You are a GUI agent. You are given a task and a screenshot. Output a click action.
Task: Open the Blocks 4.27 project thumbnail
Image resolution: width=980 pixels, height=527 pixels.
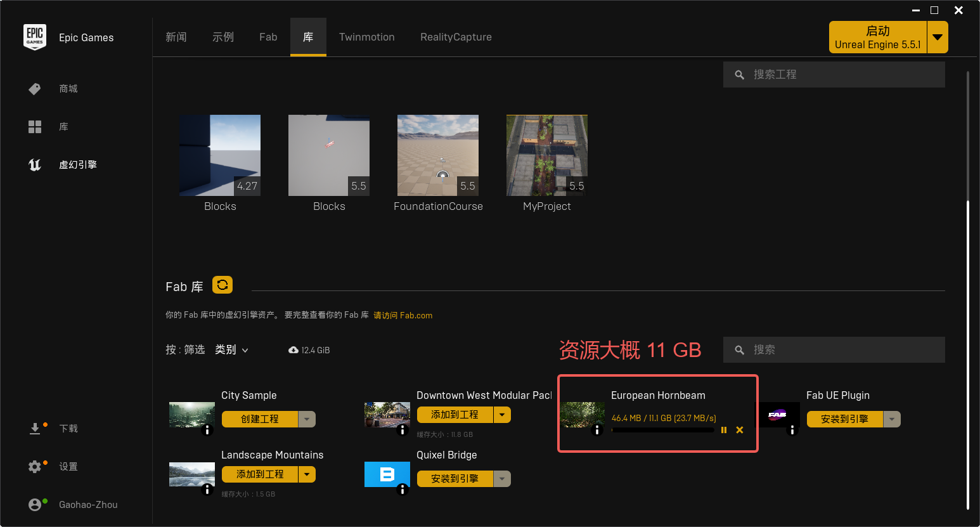tap(220, 155)
